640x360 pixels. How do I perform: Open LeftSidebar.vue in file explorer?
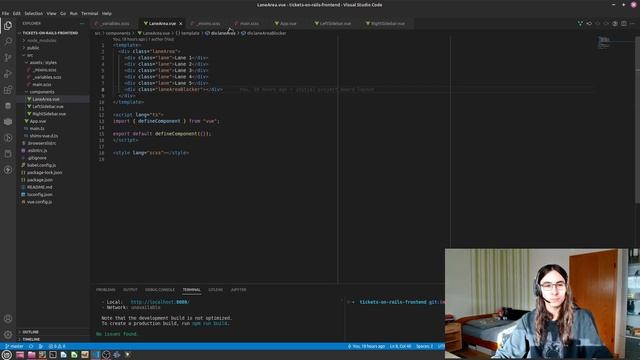pyautogui.click(x=48, y=107)
